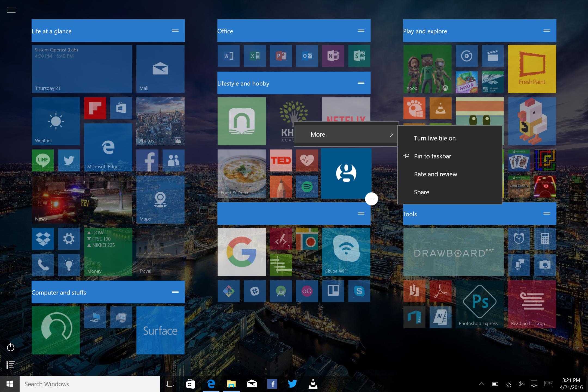Open Task View on taskbar
The height and width of the screenshot is (392, 588).
click(x=170, y=384)
